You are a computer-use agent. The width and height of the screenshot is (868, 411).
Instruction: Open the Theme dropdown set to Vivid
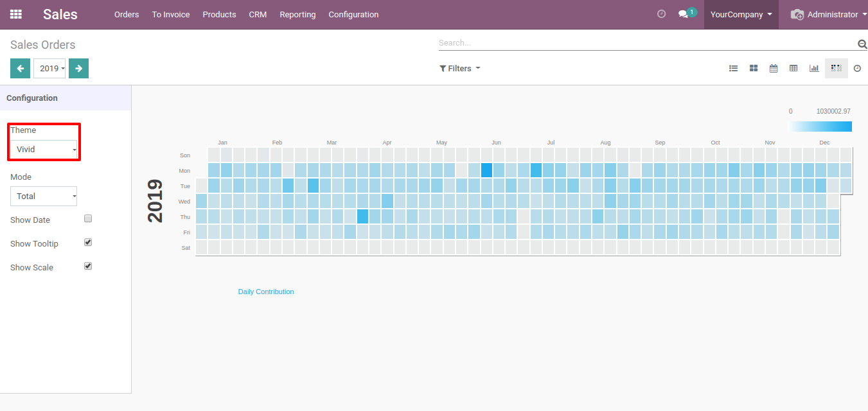[x=44, y=150]
